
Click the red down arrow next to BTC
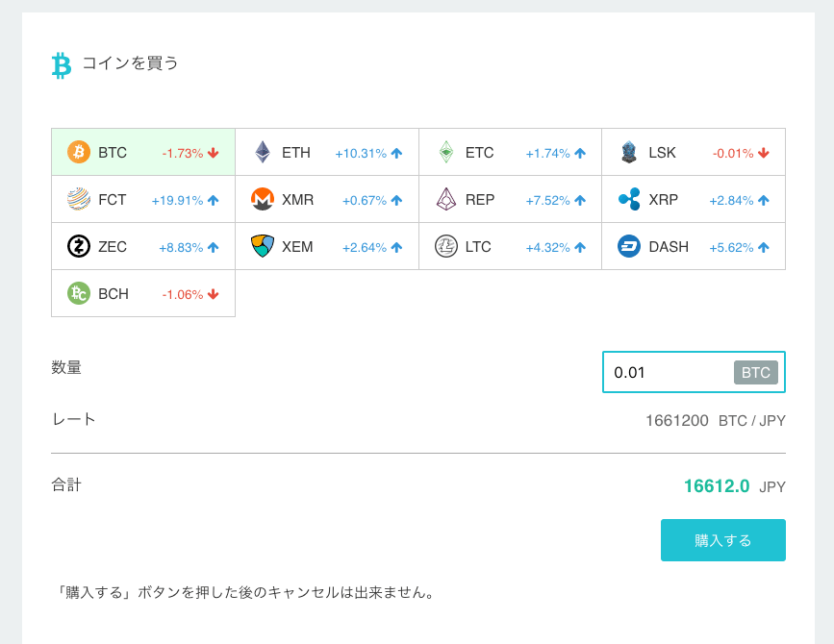coord(214,153)
